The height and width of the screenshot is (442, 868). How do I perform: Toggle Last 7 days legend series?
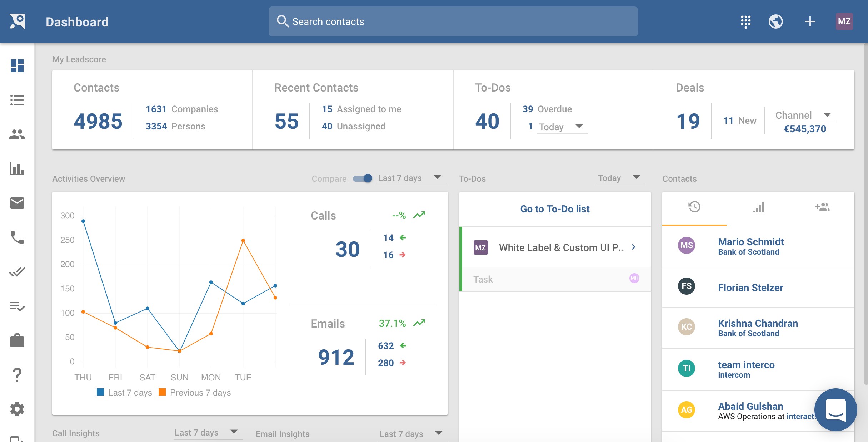[124, 393]
